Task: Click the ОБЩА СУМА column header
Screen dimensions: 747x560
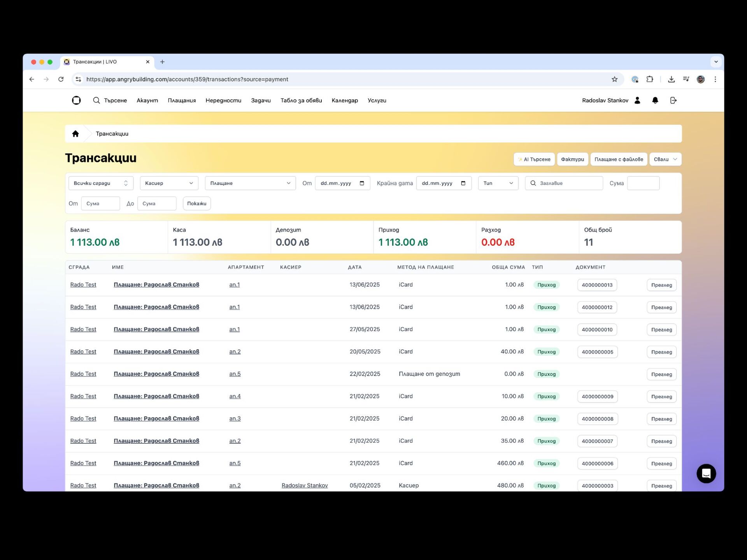Action: [508, 267]
